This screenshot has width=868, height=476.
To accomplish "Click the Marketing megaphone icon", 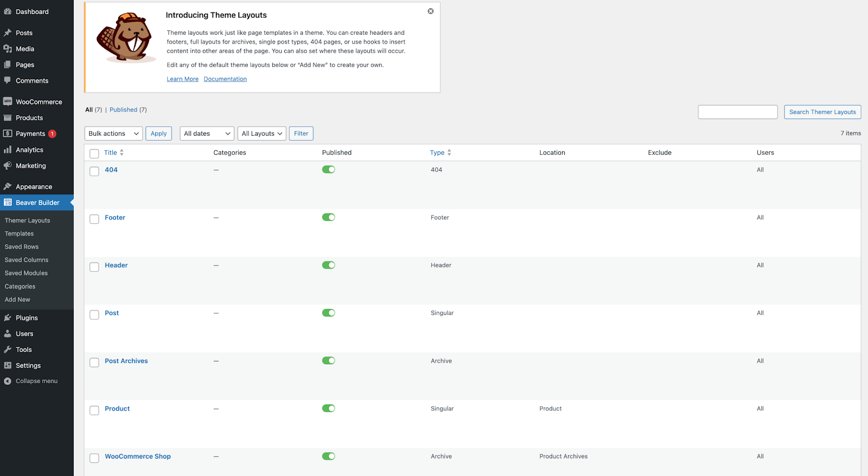I will [x=8, y=166].
